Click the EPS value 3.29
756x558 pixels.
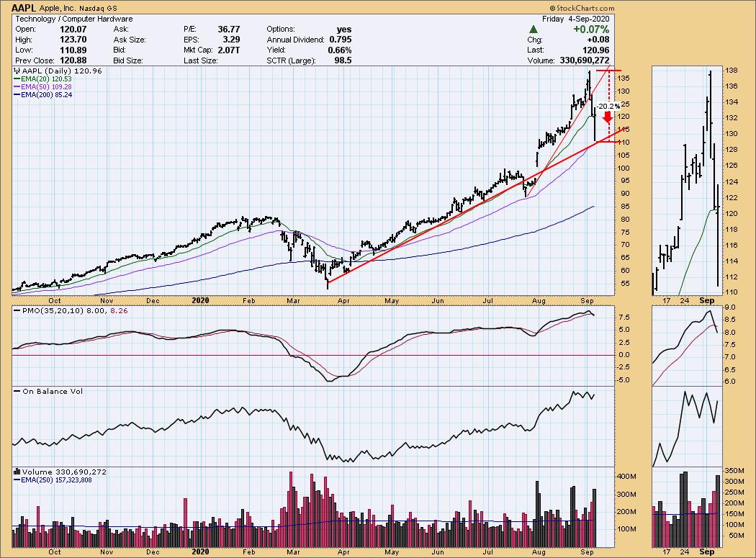coord(231,40)
